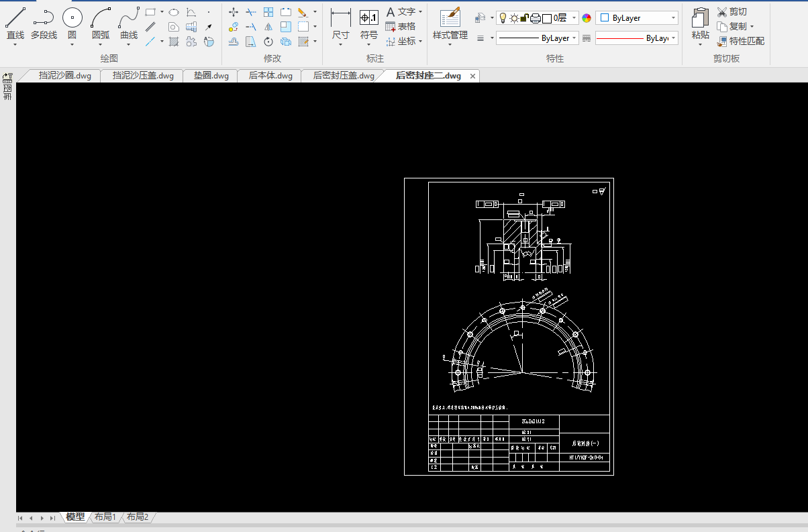Toggle layer freeze sun icon
Viewport: 808px width, 532px height.
coord(514,18)
